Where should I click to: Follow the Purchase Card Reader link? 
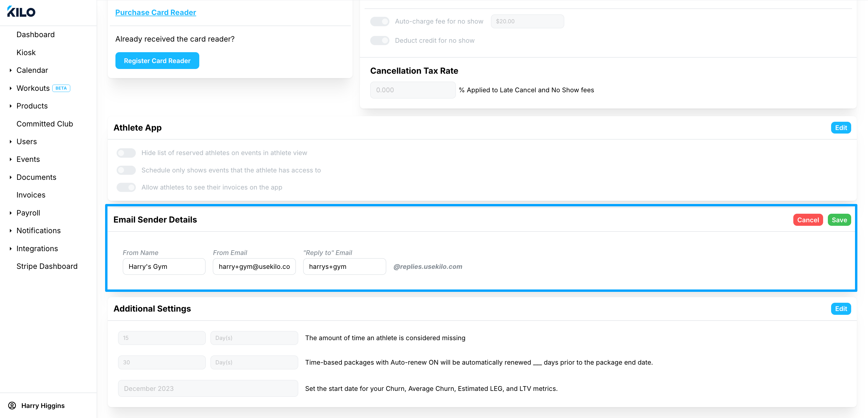pos(156,12)
